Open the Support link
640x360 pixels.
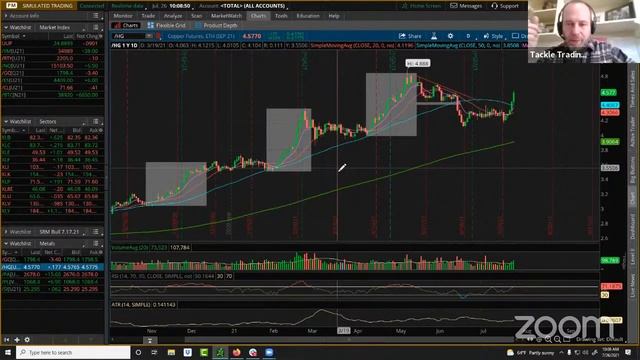505,6
